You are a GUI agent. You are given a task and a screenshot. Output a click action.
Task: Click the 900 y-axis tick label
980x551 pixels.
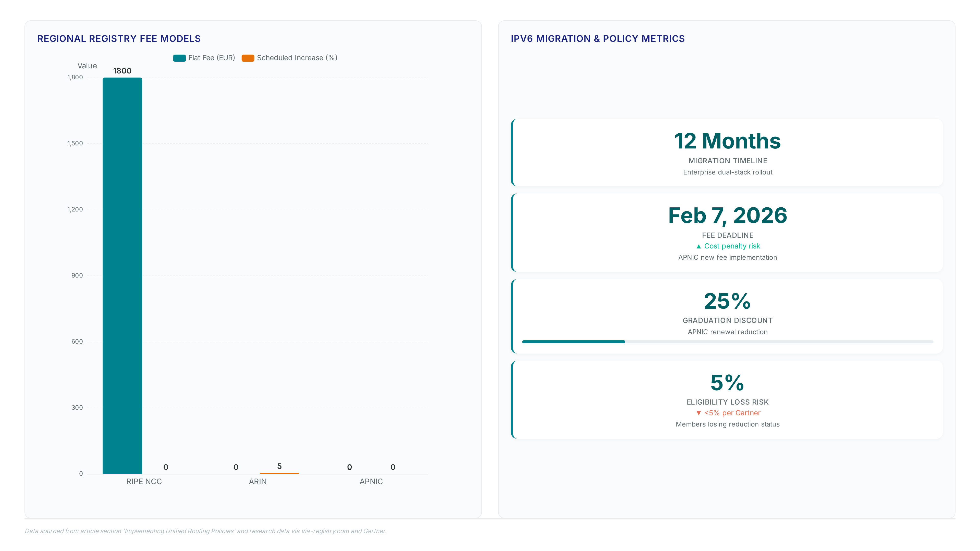tap(77, 276)
